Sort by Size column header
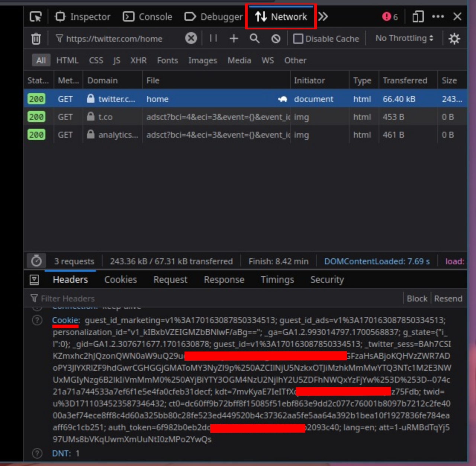 (x=452, y=80)
